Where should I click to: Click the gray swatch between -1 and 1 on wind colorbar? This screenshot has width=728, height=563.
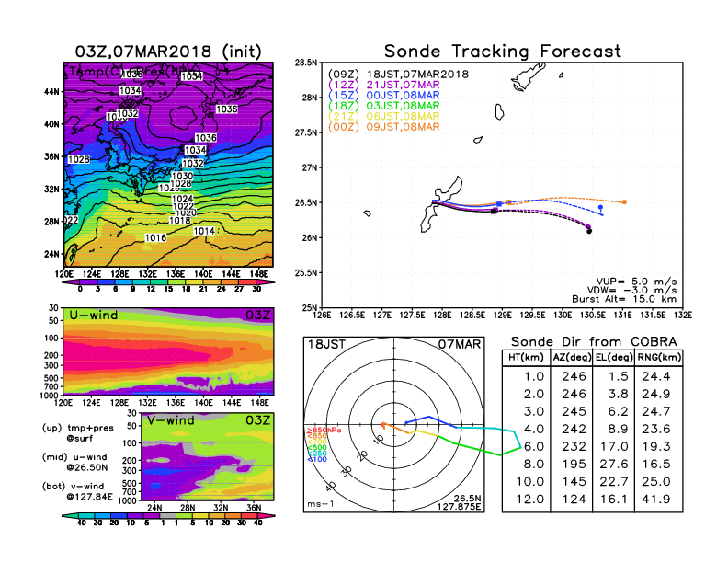[x=168, y=515]
